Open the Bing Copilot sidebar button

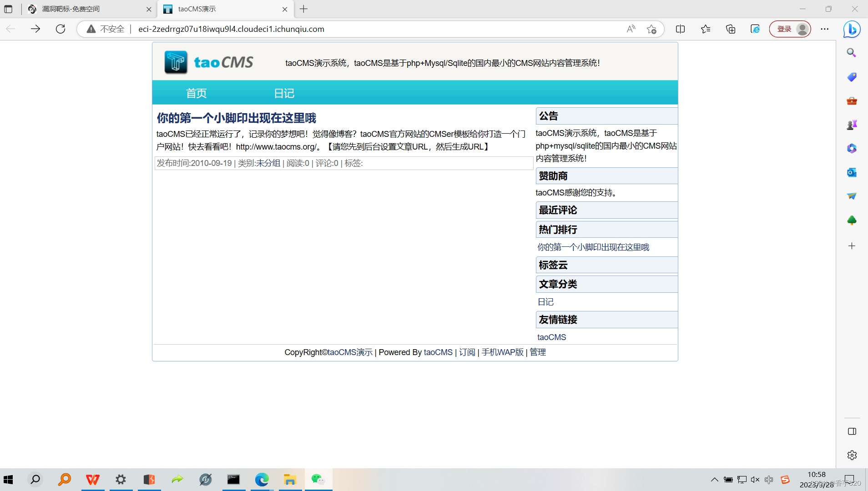point(852,29)
